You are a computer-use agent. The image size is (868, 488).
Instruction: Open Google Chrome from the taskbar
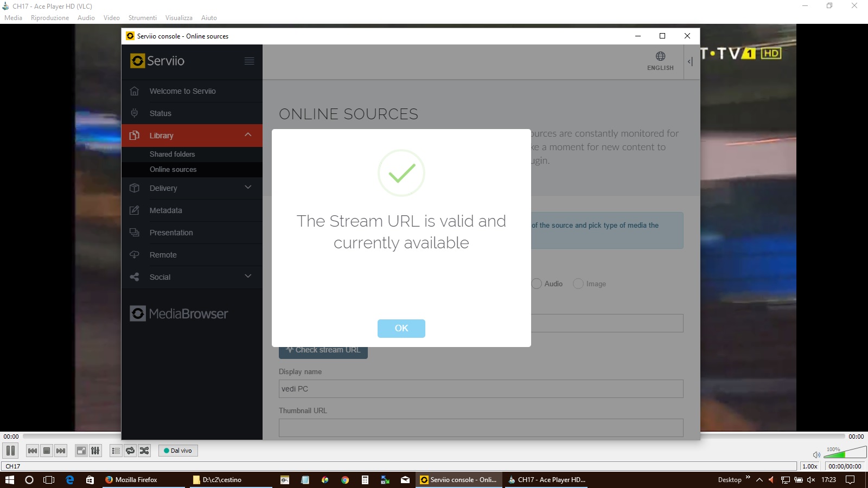[345, 480]
